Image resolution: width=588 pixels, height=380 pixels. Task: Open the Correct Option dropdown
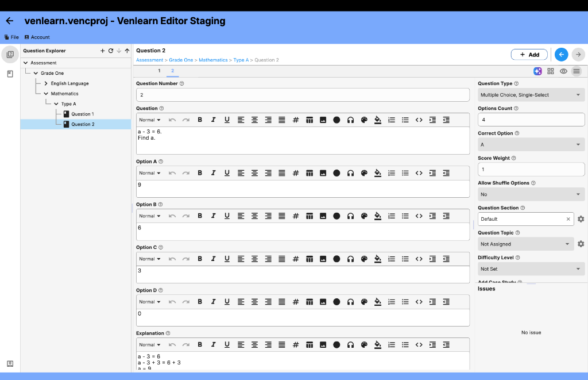click(x=531, y=144)
